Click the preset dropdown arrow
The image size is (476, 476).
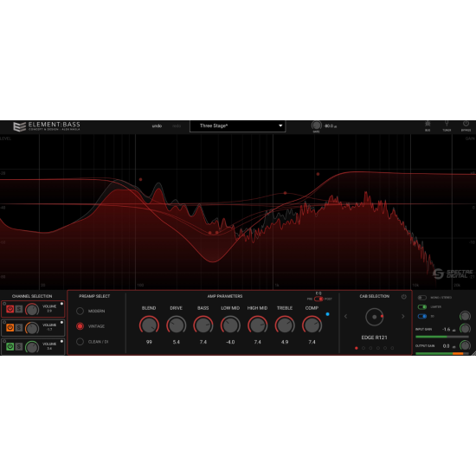point(280,125)
